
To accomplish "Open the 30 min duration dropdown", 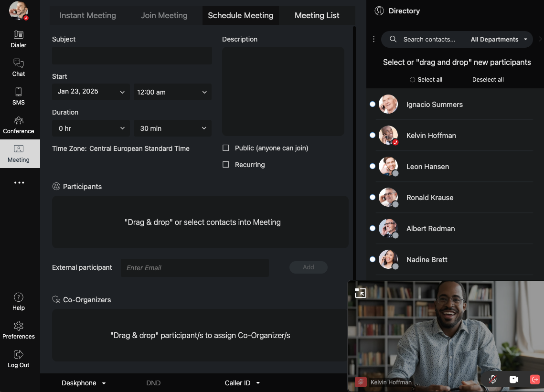I will pyautogui.click(x=172, y=128).
